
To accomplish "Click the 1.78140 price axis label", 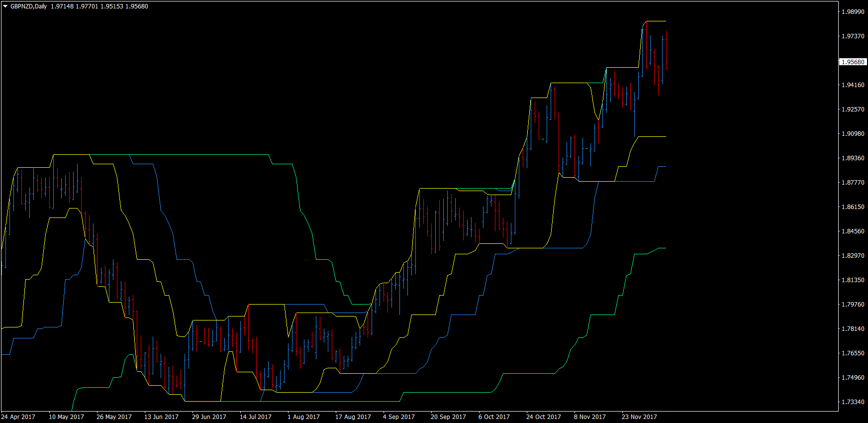I will 853,329.
